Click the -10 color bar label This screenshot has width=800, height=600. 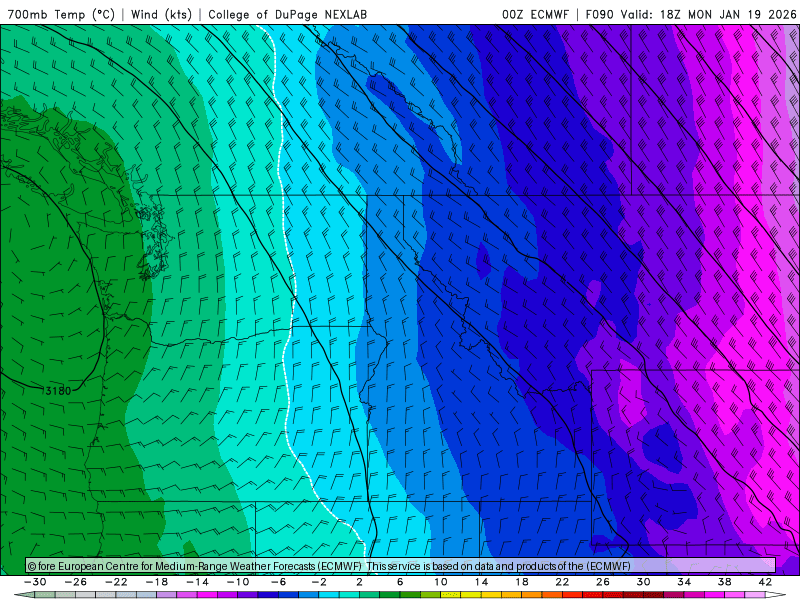238,582
